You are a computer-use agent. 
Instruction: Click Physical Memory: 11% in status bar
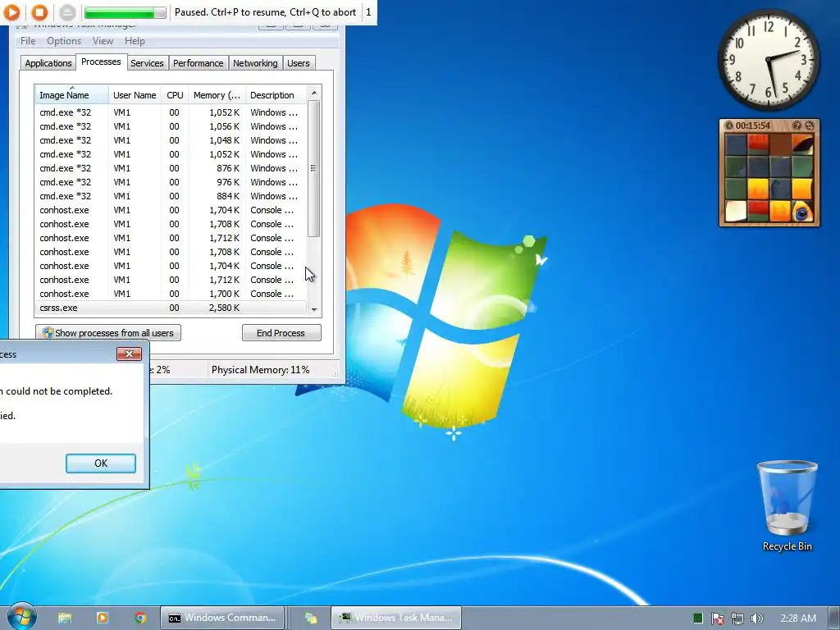[260, 370]
